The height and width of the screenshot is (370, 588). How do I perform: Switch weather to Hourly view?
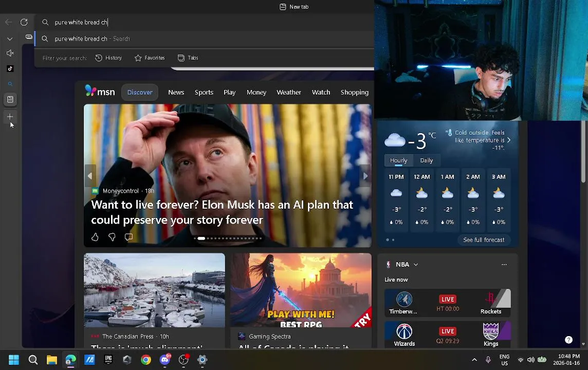click(399, 160)
